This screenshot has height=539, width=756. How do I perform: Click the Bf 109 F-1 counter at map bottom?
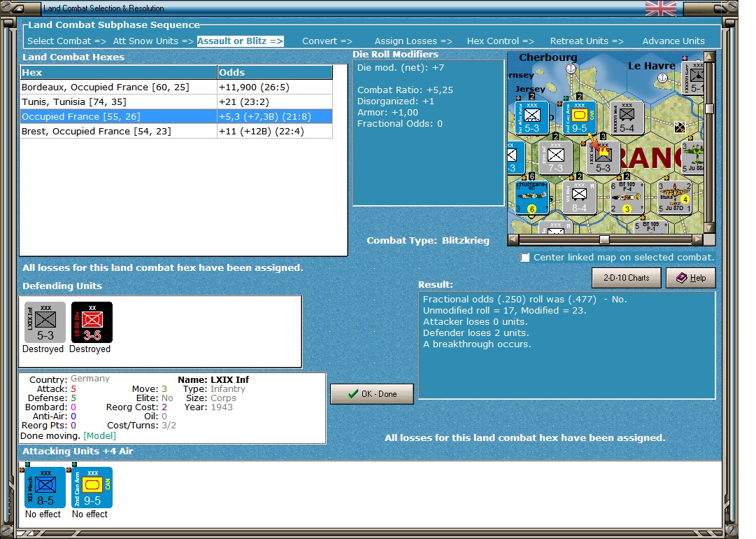coord(650,227)
